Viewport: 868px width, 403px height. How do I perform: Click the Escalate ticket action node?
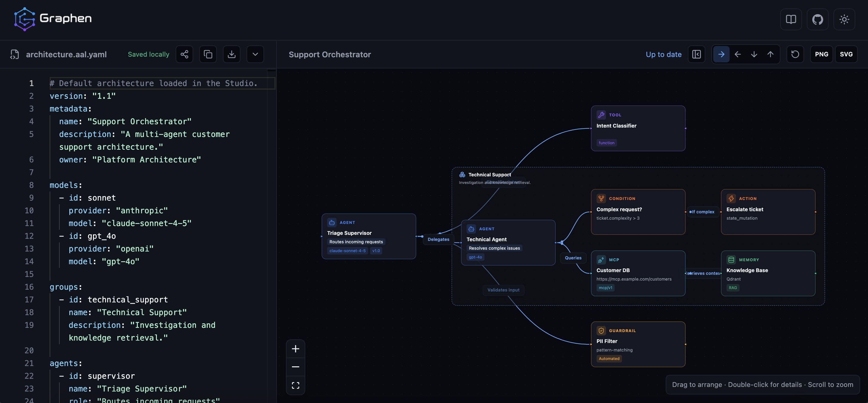[x=768, y=212]
